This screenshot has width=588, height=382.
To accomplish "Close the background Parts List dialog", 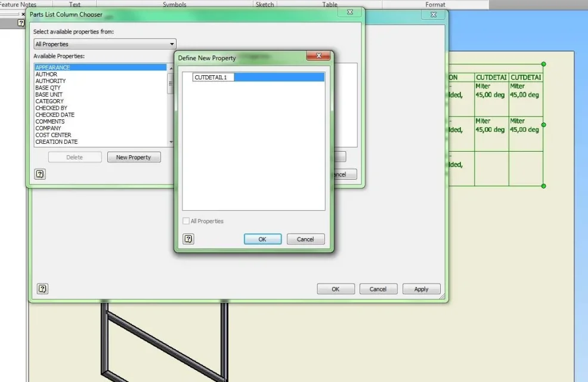I will 434,15.
